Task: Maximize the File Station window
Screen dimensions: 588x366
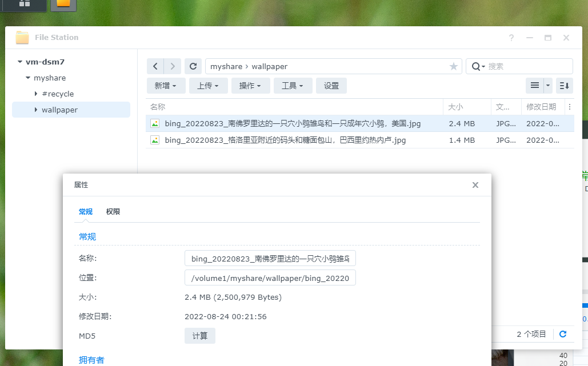Action: point(548,38)
